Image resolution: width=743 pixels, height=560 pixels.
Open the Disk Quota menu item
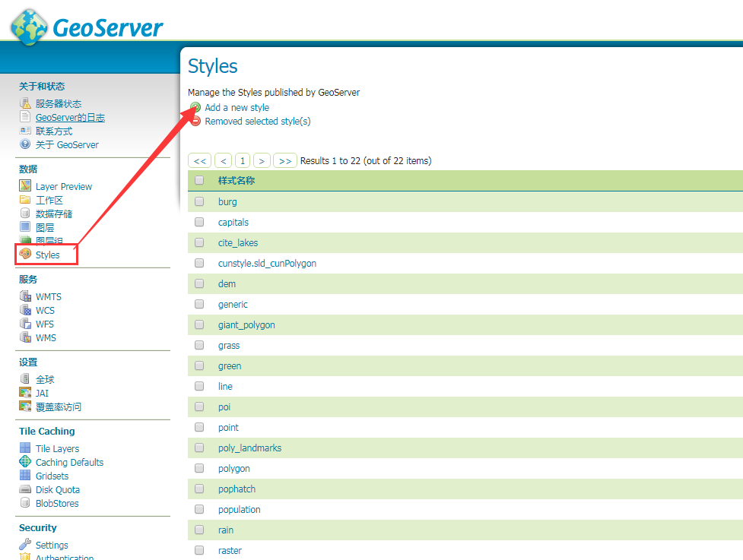point(58,490)
